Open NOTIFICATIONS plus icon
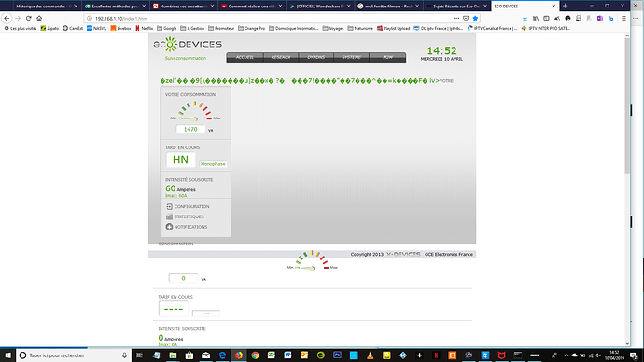 (169, 227)
